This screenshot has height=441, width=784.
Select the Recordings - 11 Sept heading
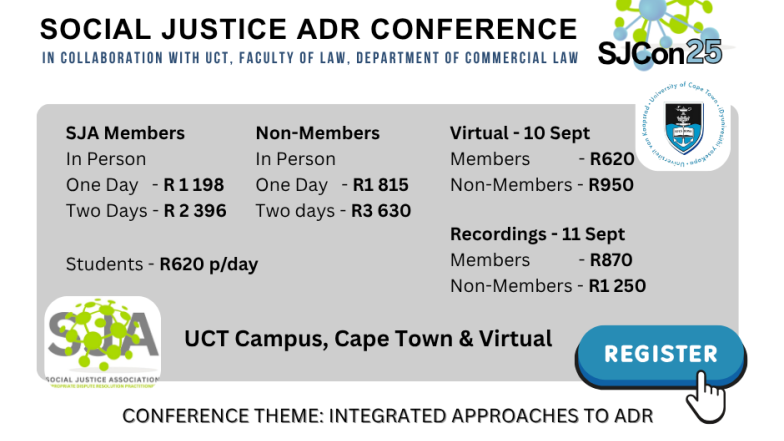(537, 234)
